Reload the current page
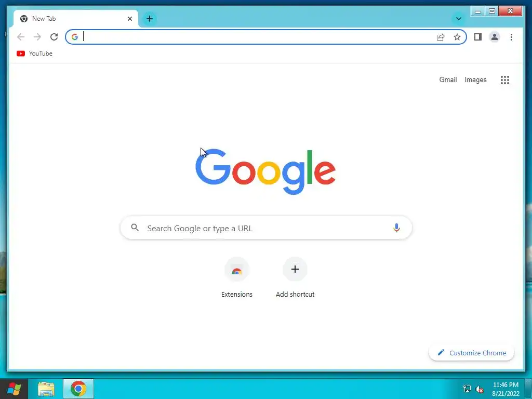Image resolution: width=532 pixels, height=399 pixels. [x=54, y=37]
